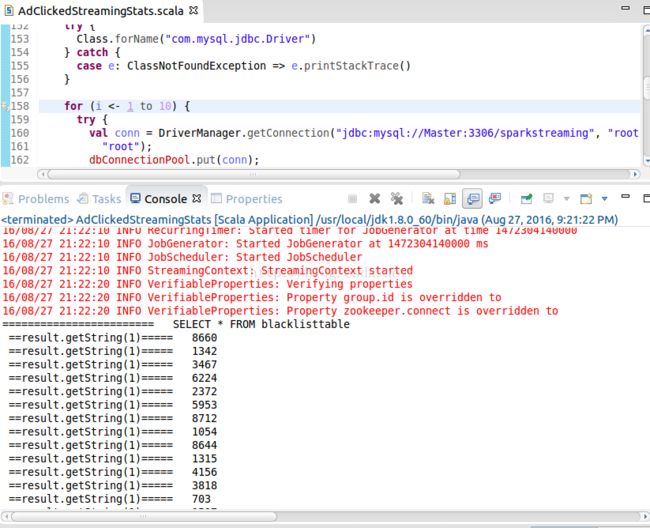Select the AdClickedStreamingStats.scala editor tab
The width and height of the screenshot is (650, 528).
pyautogui.click(x=100, y=11)
